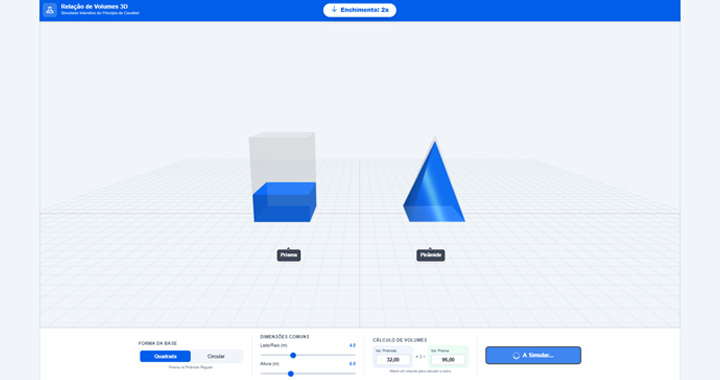Click the Prisma label tag
The image size is (720, 380).
[289, 255]
